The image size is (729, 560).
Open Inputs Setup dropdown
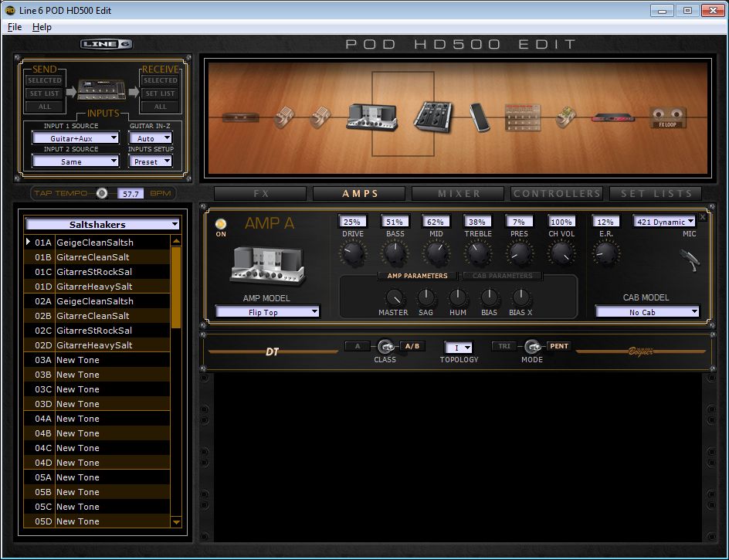[150, 161]
